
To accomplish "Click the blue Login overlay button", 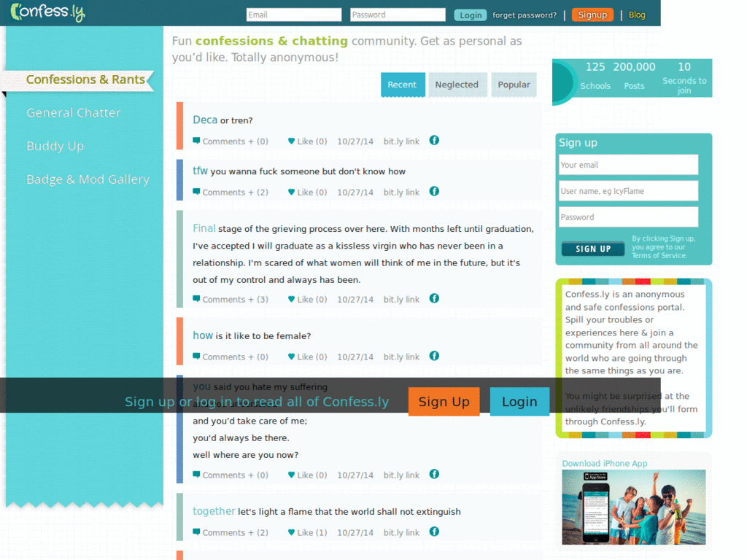I will click(519, 402).
